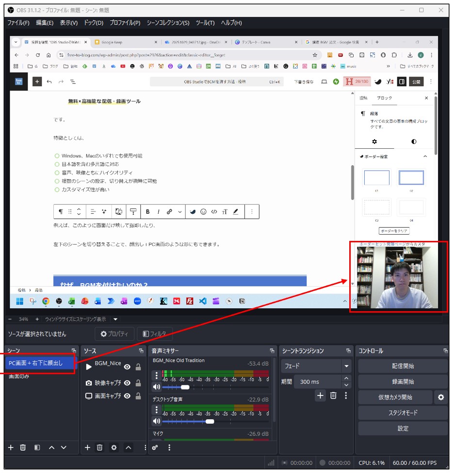Click the remove source trash icon
Viewport: 455px width, 476px height.
[x=99, y=447]
